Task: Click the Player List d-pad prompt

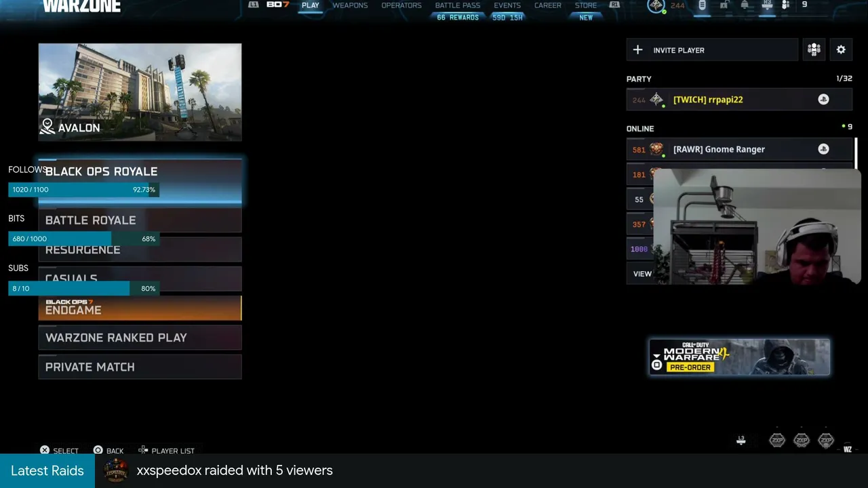Action: click(x=166, y=451)
